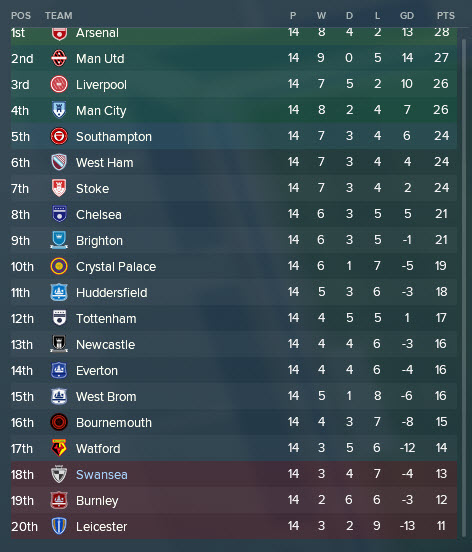Viewport: 472px width, 552px height.
Task: Click the Tottenham team name
Action: click(106, 319)
